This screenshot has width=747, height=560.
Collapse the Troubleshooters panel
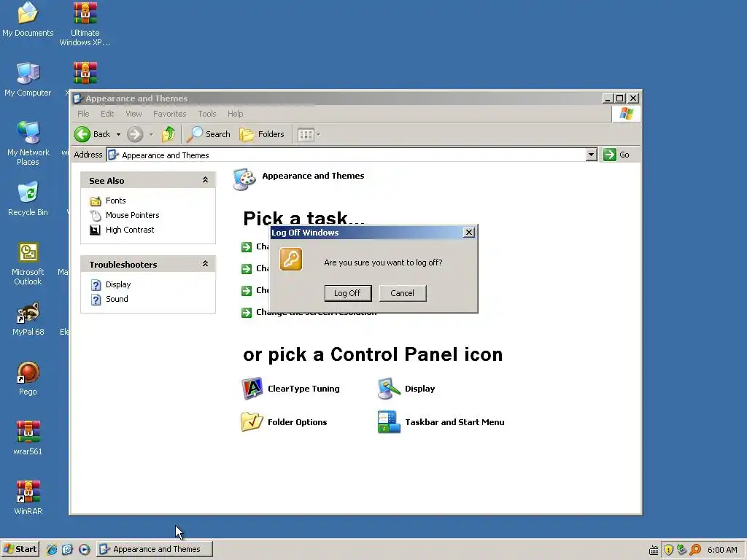tap(205, 264)
